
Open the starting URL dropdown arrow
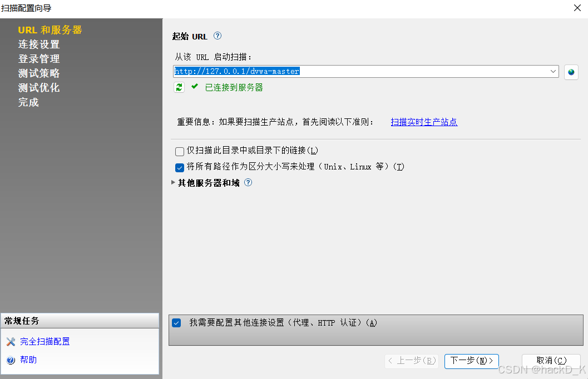coord(553,71)
